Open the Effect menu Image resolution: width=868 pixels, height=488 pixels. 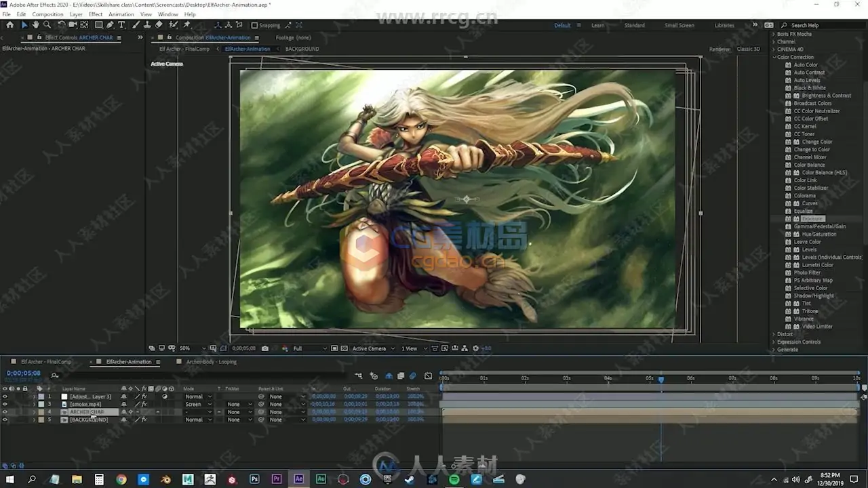point(96,14)
